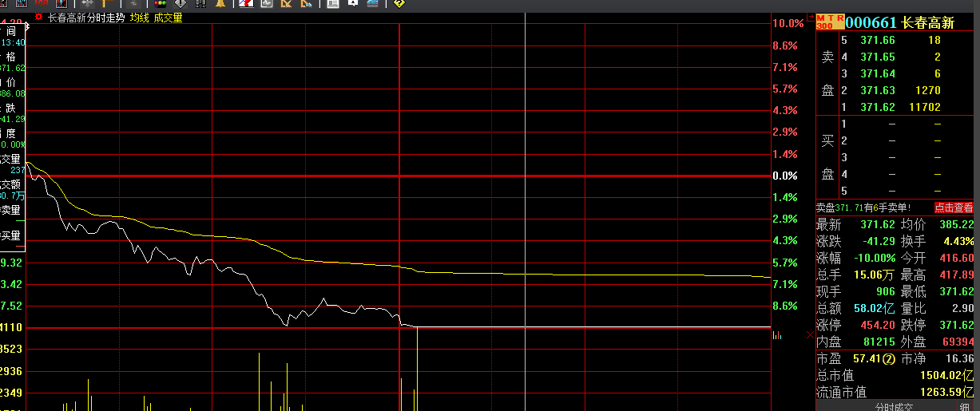Toggle the 均线 average line legend
980x411 pixels.
click(x=140, y=18)
